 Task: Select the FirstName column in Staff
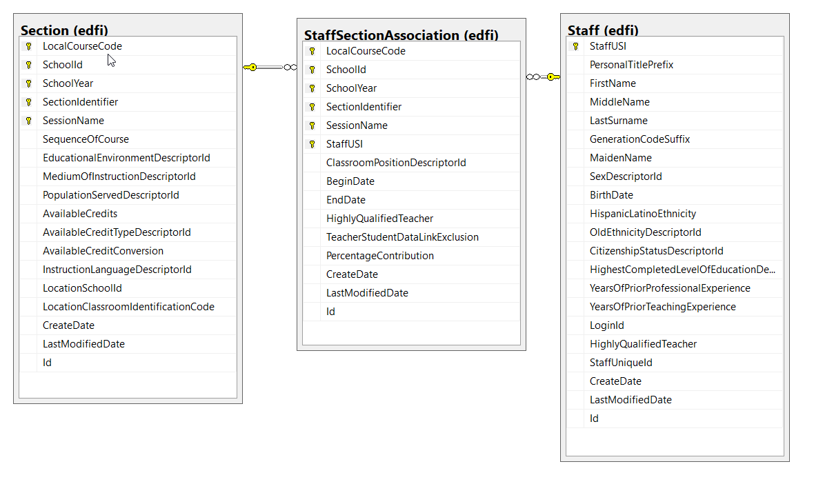(675, 83)
